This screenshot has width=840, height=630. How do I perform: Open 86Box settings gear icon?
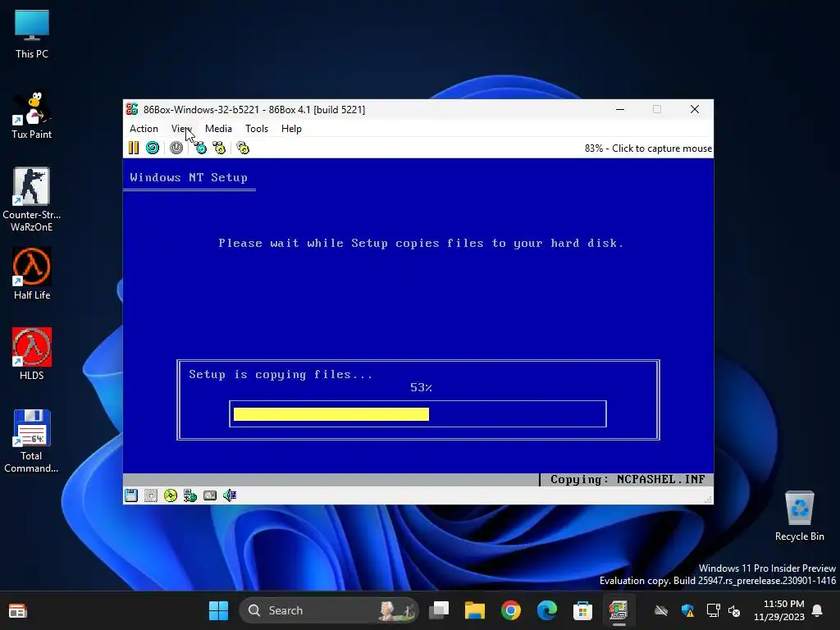243,148
